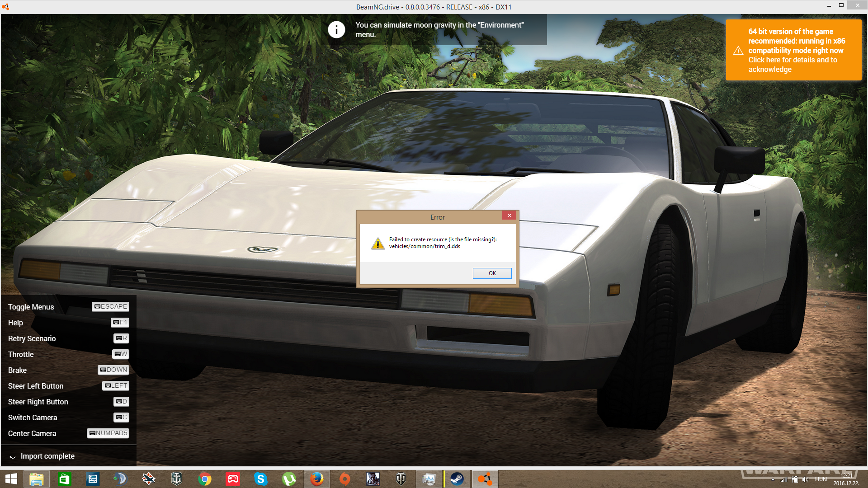This screenshot has width=868, height=488.
Task: Click the Steer Right Button label
Action: pos(38,402)
